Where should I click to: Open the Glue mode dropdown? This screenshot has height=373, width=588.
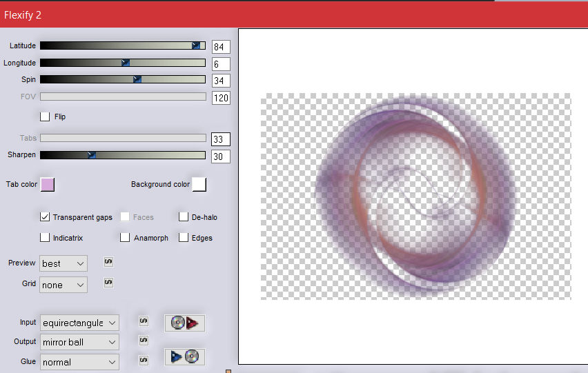tap(79, 362)
